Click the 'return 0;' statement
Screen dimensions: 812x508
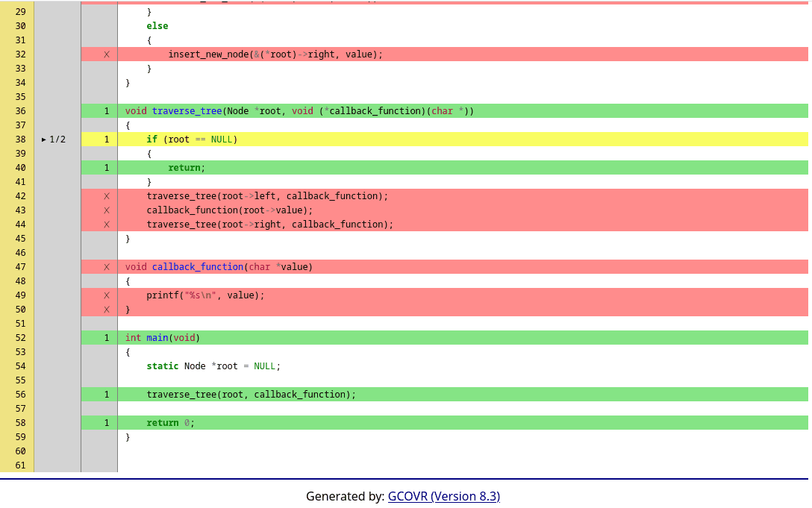[x=170, y=422]
